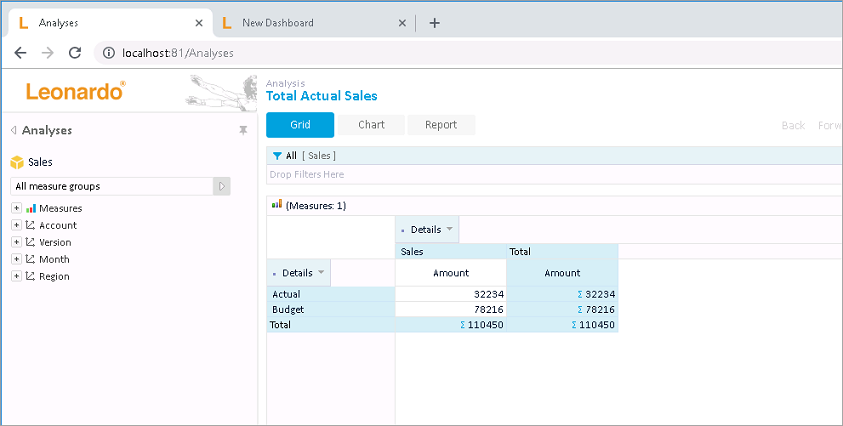Click the filter funnel icon beside All

pyautogui.click(x=276, y=156)
